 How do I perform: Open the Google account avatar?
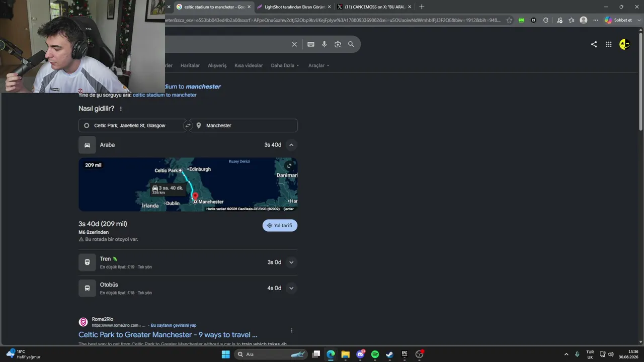click(x=624, y=44)
